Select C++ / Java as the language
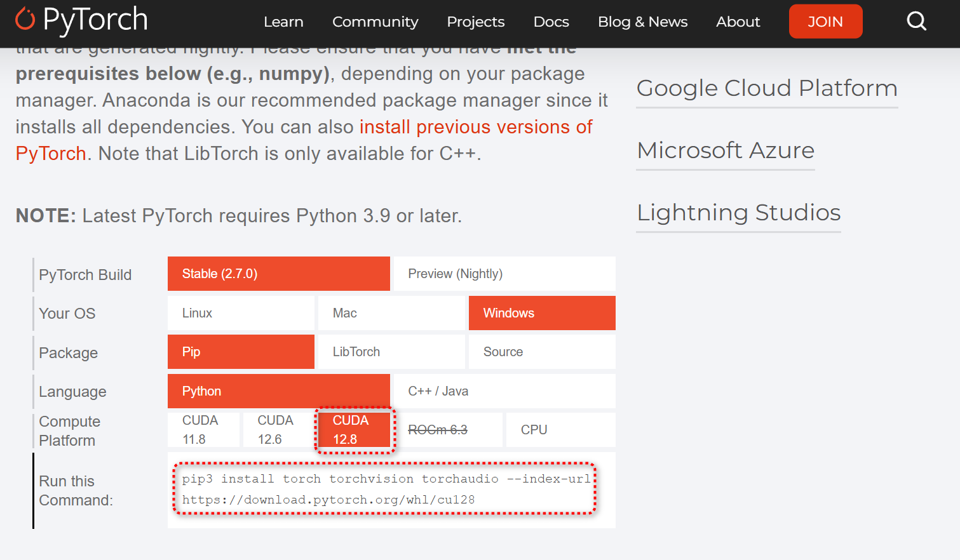The image size is (960, 560). [x=504, y=391]
